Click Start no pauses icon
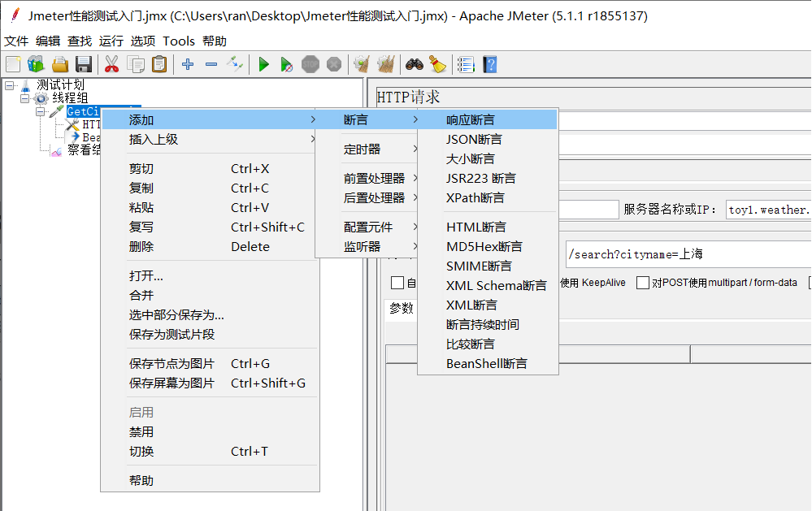 pos(286,65)
